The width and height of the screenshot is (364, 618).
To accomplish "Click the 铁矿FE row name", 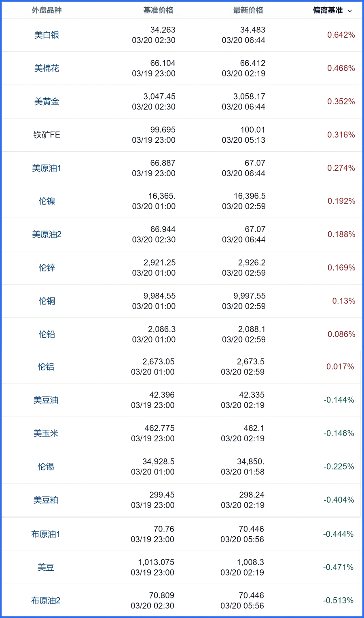I will (x=47, y=135).
